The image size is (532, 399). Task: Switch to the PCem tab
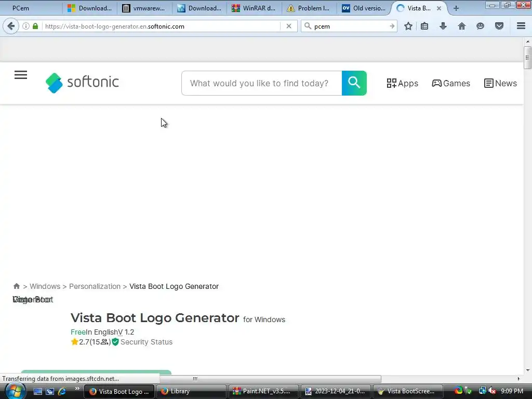click(x=31, y=8)
